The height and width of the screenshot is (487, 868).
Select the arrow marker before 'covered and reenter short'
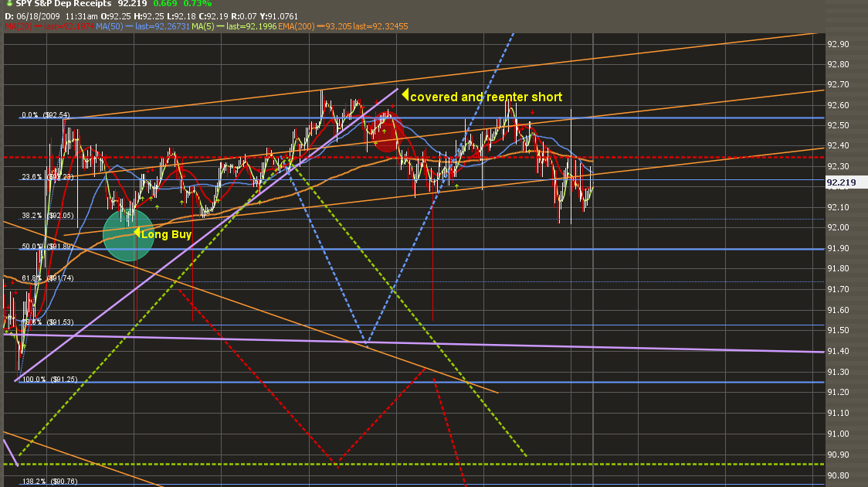tap(405, 95)
